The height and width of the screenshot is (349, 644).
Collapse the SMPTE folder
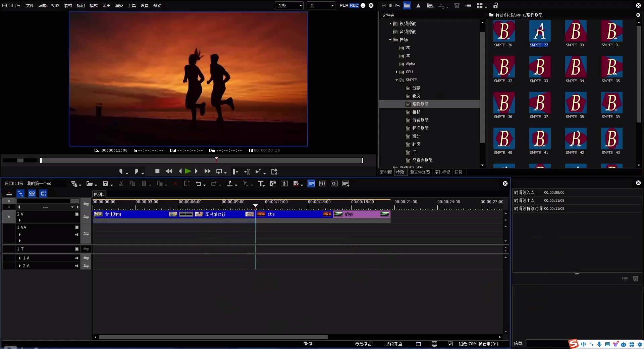(x=396, y=80)
